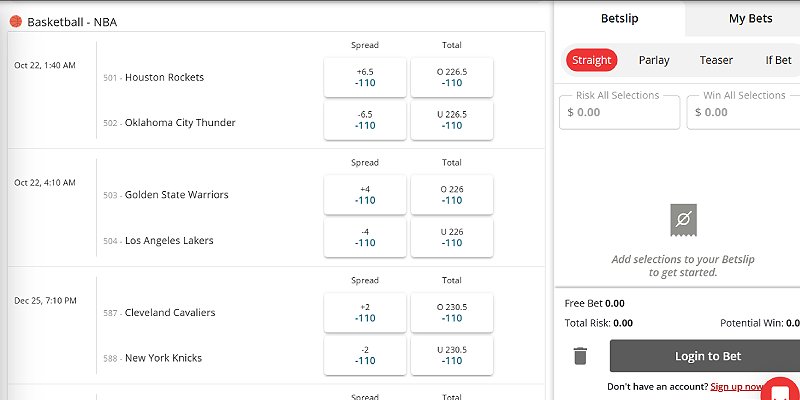Viewport: 800px width, 400px height.
Task: Focus the Win All Selections field
Action: click(x=745, y=112)
